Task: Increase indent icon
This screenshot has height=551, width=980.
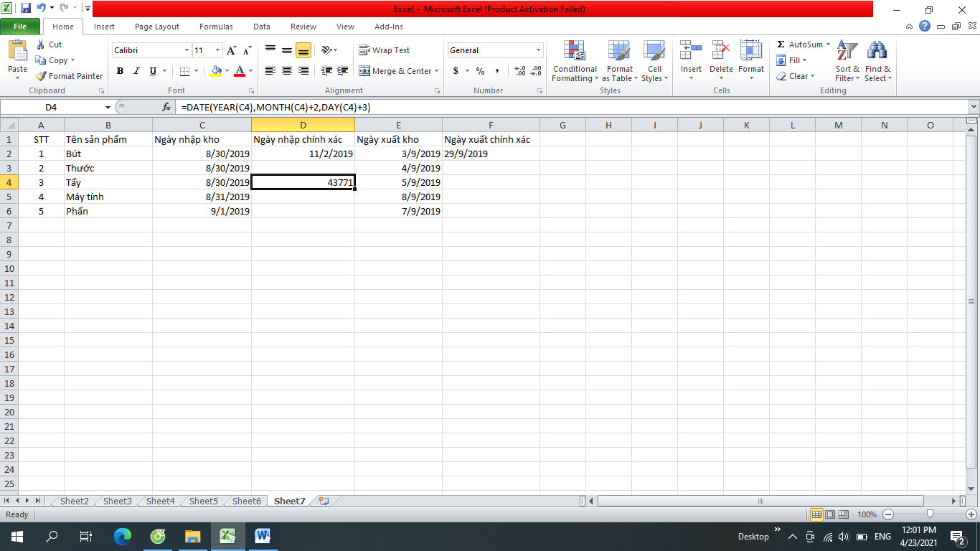Action: pos(342,71)
